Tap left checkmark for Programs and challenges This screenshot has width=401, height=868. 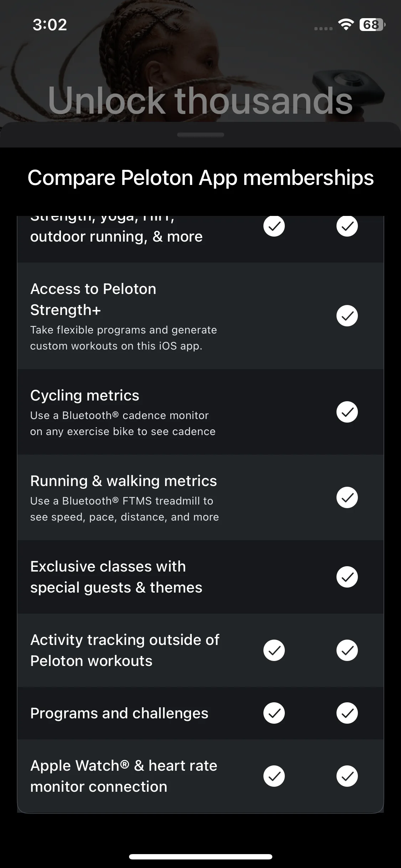(x=274, y=713)
